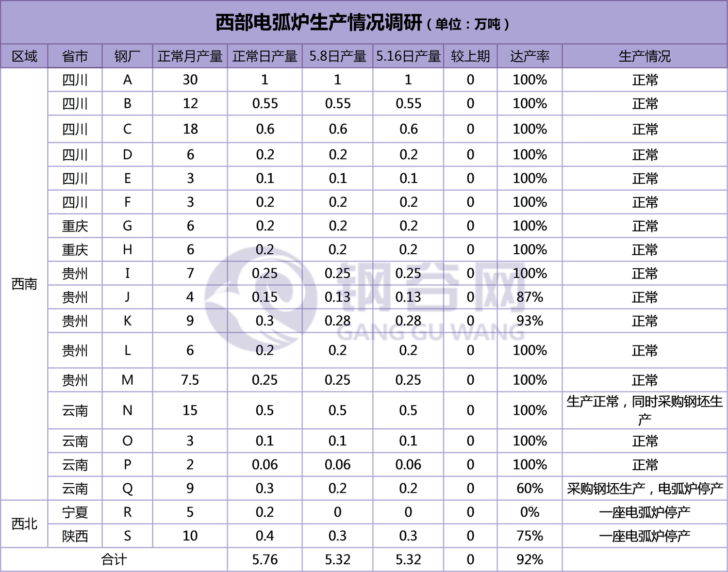The height and width of the screenshot is (572, 728).
Task: Click steel mill F cell
Action: pos(127,202)
